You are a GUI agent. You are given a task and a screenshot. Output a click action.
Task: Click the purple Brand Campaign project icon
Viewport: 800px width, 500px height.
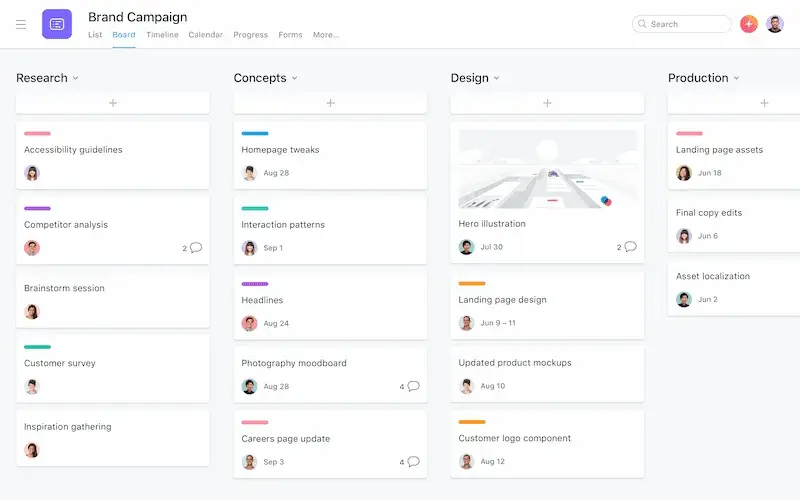coord(57,24)
